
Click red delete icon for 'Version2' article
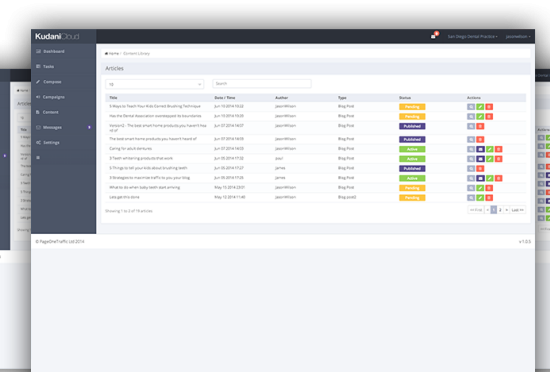[x=480, y=126]
